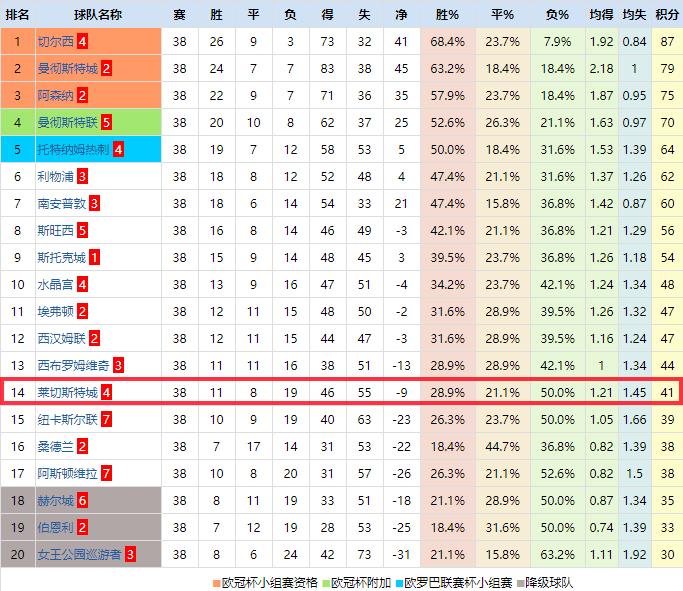Open the 利物浦 team link

coord(55,176)
